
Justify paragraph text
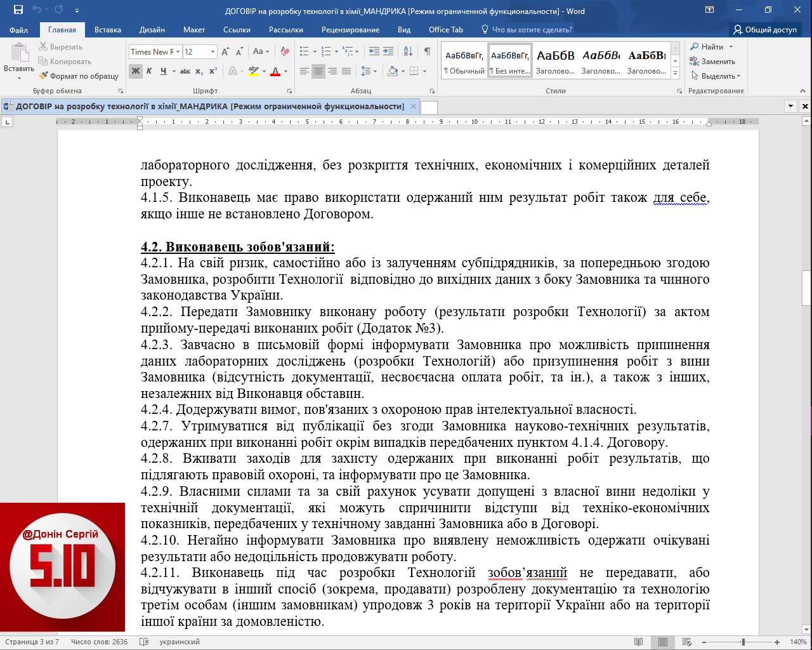click(x=346, y=71)
